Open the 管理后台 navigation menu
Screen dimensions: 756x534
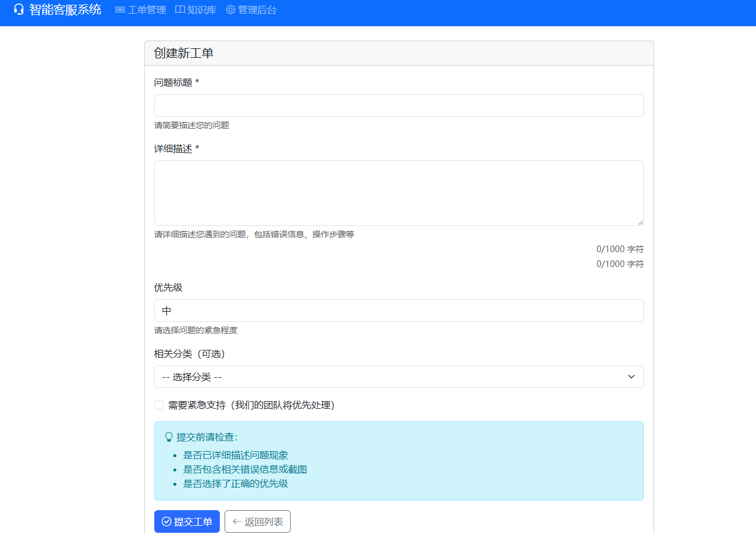click(x=257, y=10)
